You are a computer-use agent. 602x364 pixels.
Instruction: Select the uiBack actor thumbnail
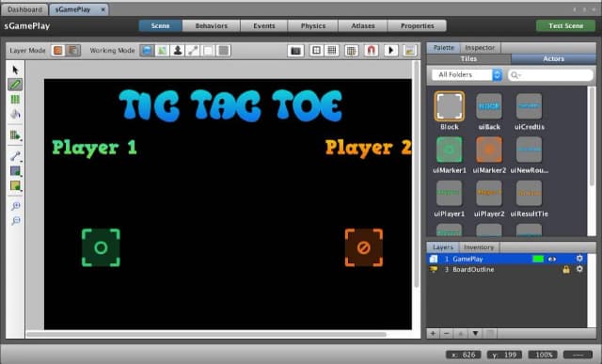pos(489,106)
